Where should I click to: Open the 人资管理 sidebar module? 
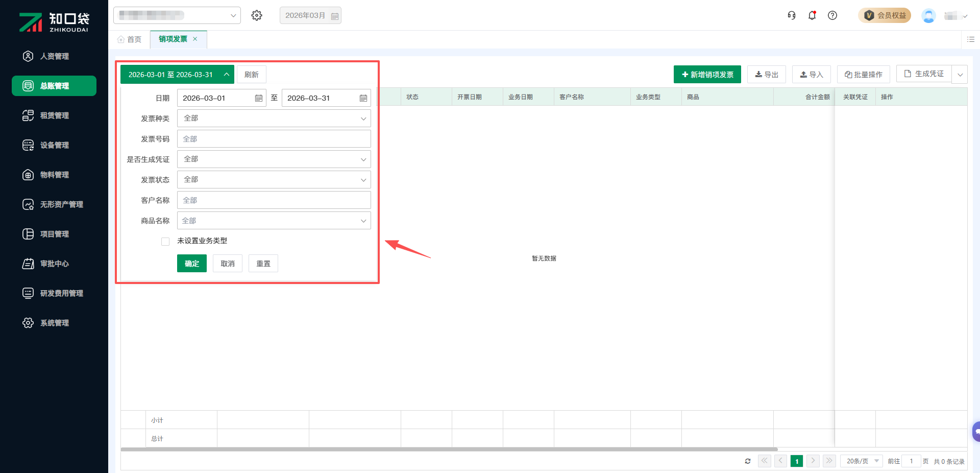tap(54, 56)
